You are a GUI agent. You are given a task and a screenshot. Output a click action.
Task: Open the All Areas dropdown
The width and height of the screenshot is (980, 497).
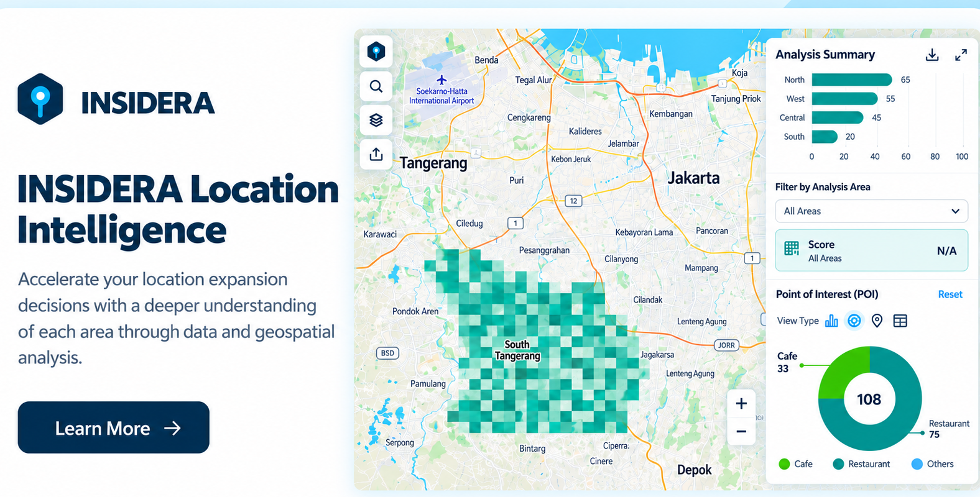[x=871, y=211]
